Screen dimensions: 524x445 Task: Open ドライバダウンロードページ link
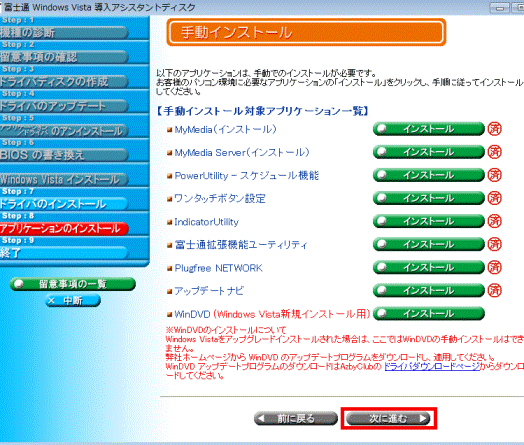coord(432,366)
